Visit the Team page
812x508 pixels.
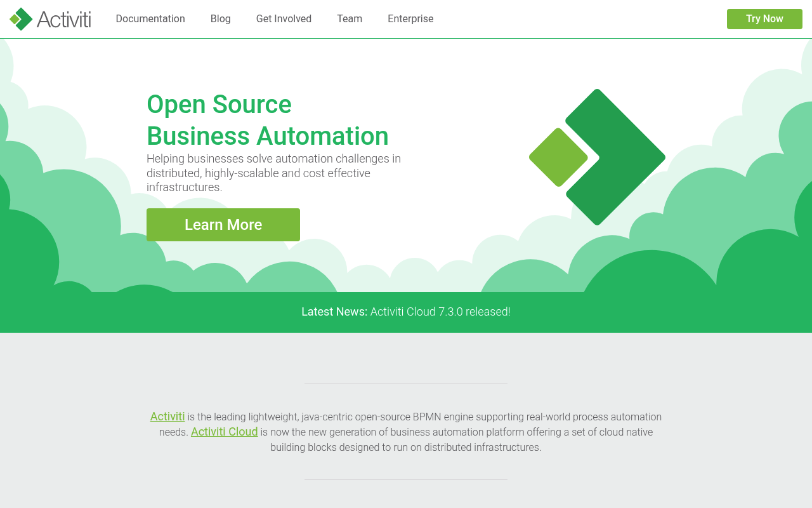pos(350,19)
